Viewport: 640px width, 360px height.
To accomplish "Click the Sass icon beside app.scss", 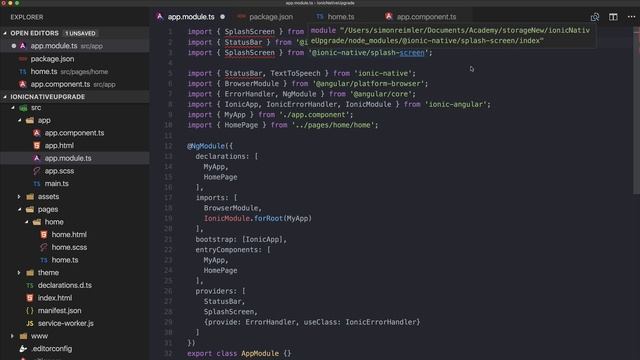I will click(x=37, y=171).
